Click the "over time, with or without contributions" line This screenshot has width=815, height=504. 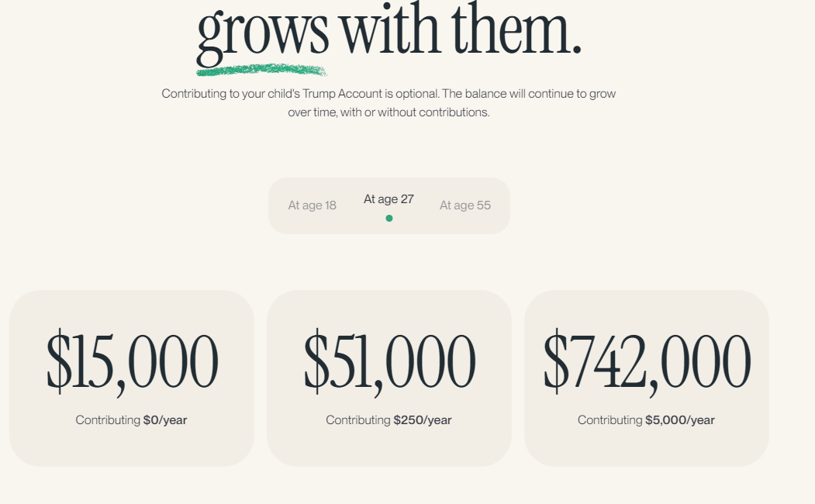(389, 112)
